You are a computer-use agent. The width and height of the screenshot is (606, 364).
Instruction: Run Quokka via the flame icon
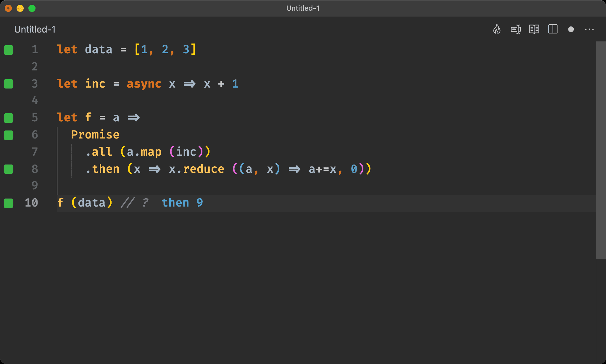[497, 29]
